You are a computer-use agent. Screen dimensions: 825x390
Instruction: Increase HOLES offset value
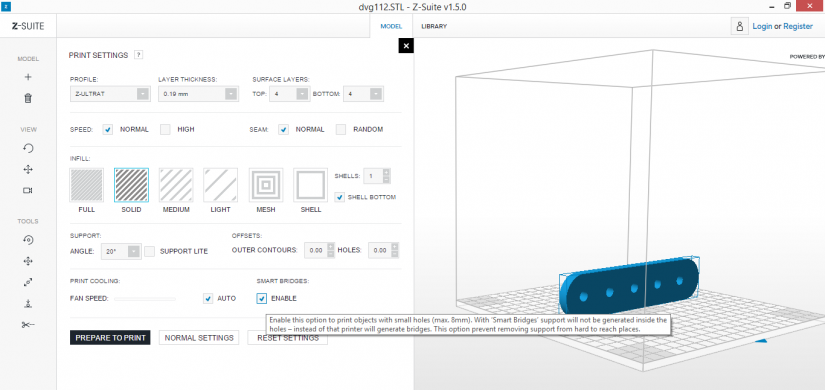click(395, 246)
